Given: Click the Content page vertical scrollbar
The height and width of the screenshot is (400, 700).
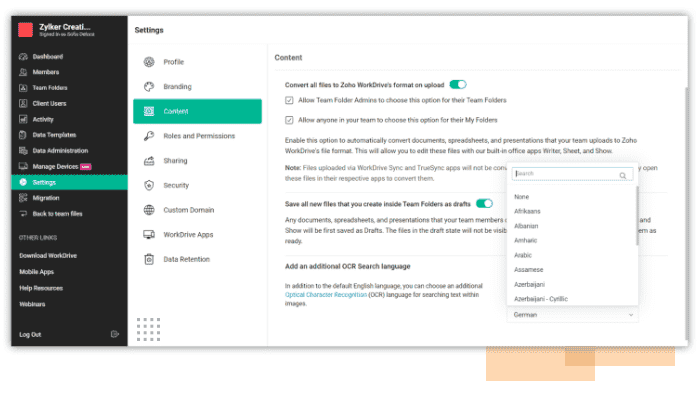Looking at the screenshot, I should [686, 213].
